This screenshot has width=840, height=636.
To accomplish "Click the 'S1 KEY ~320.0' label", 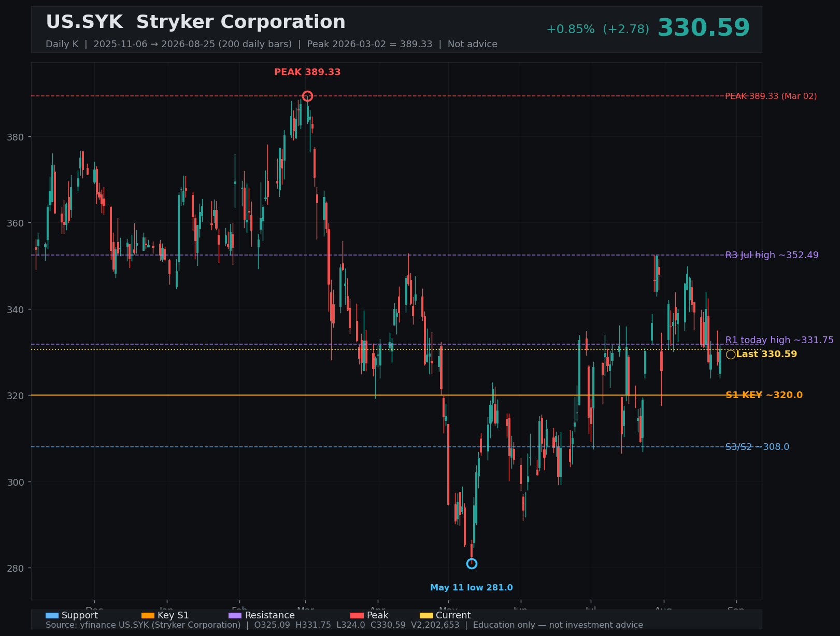I will click(764, 395).
